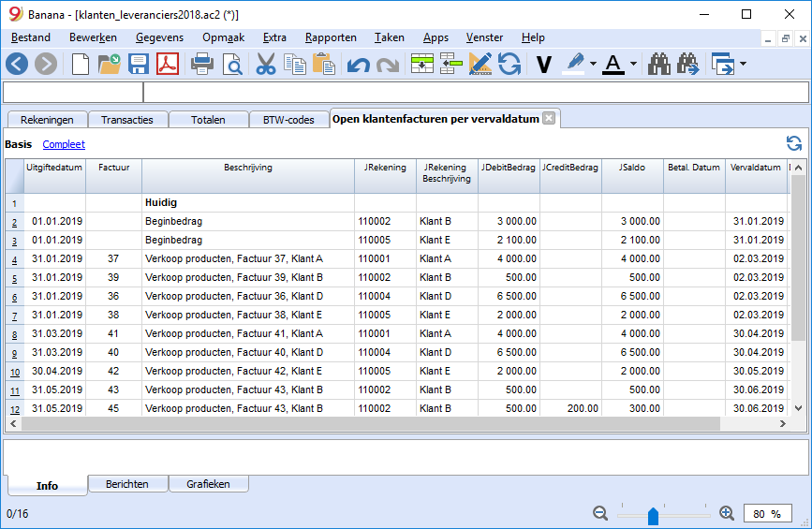This screenshot has width=812, height=529.
Task: Select the Basis view
Action: point(18,144)
